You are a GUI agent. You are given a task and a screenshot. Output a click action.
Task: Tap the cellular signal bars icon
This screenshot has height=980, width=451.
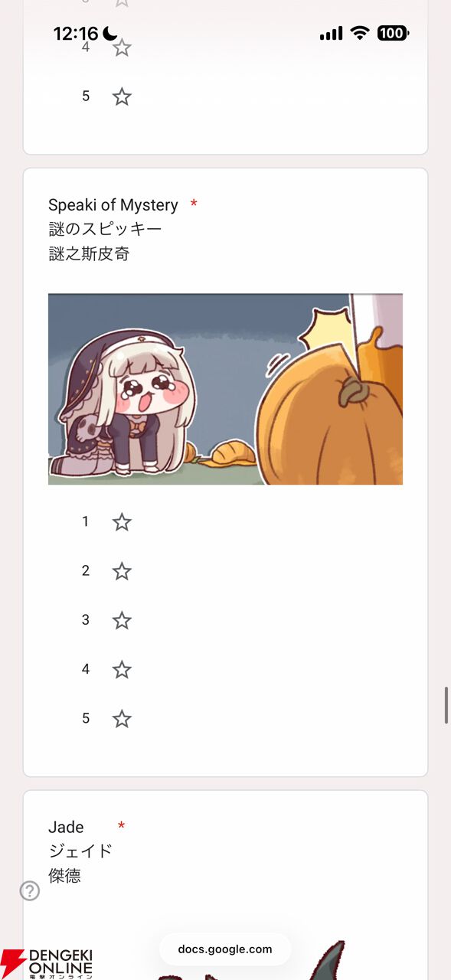(331, 33)
